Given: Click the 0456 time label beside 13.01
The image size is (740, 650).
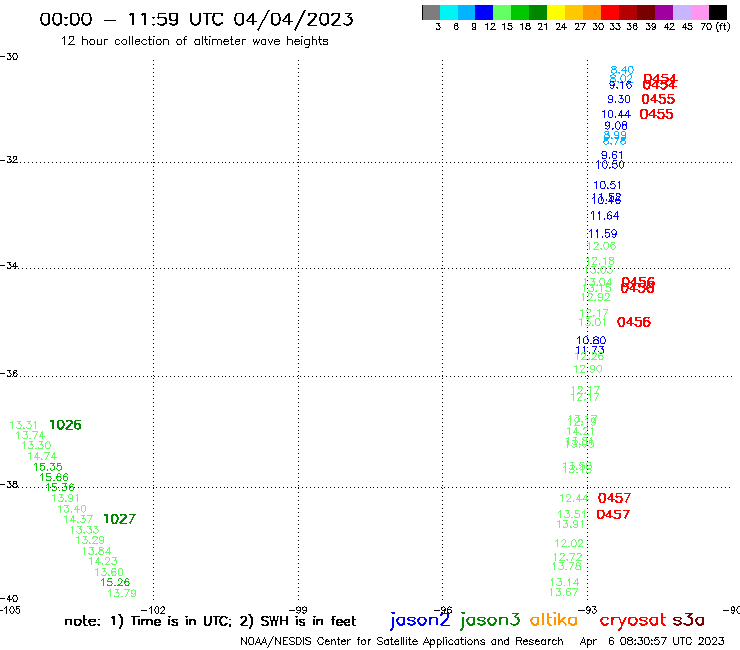Looking at the screenshot, I should [634, 322].
